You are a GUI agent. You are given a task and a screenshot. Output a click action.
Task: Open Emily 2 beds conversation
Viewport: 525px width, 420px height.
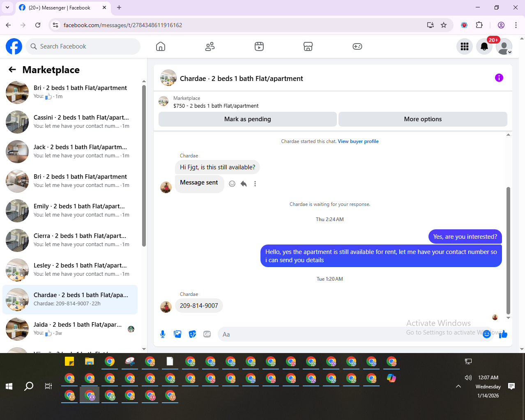[70, 210]
